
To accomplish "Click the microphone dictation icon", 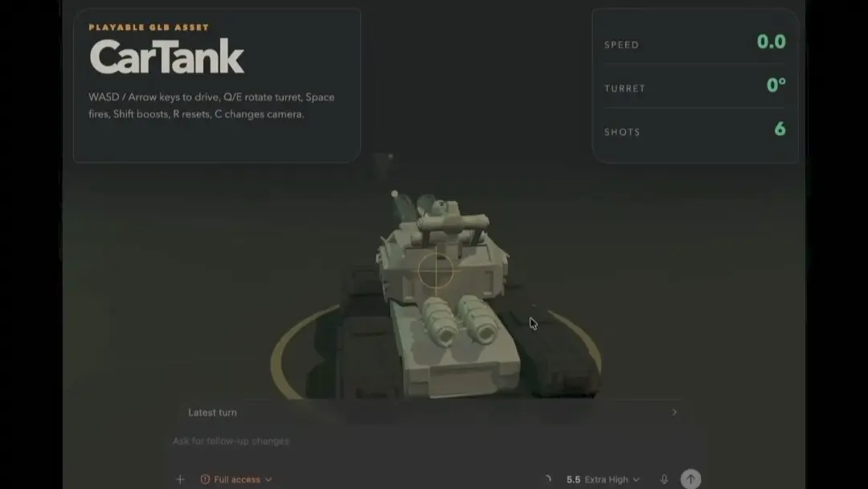I will pyautogui.click(x=664, y=479).
